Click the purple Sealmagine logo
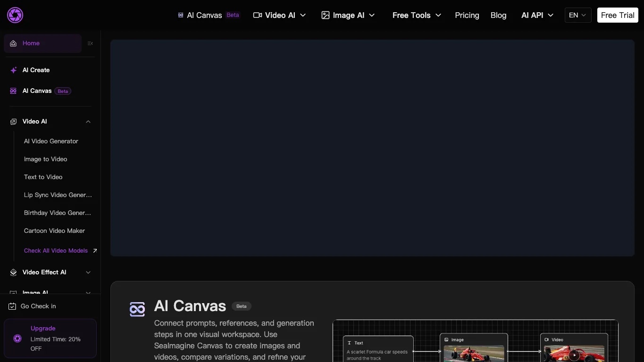 point(15,15)
